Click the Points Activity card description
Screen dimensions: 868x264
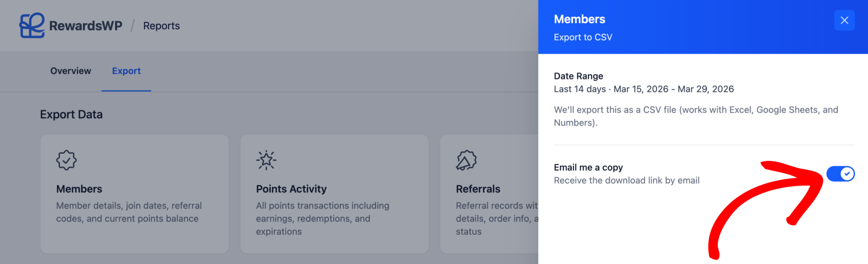pos(322,219)
